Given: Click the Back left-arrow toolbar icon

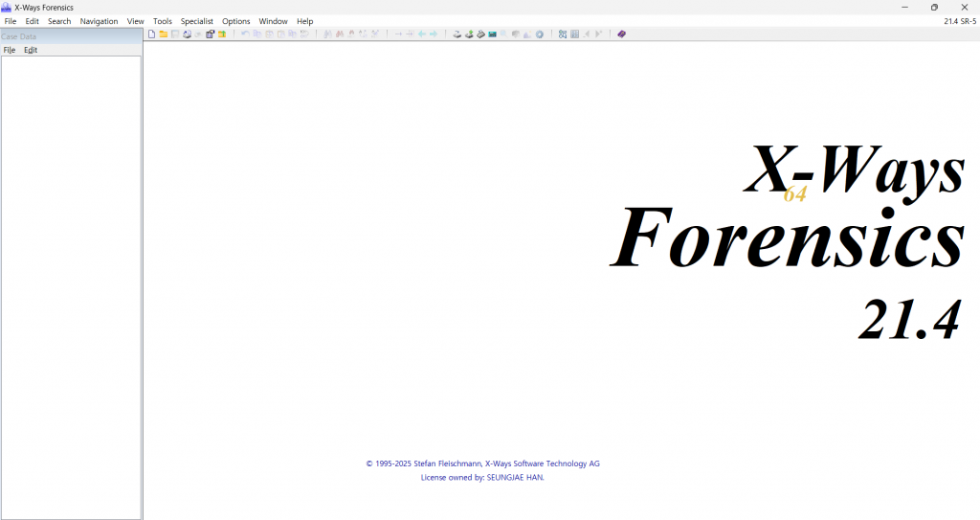Looking at the screenshot, I should pyautogui.click(x=422, y=34).
